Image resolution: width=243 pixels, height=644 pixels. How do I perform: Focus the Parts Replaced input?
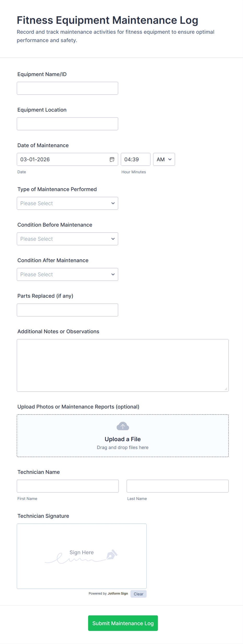(67, 310)
